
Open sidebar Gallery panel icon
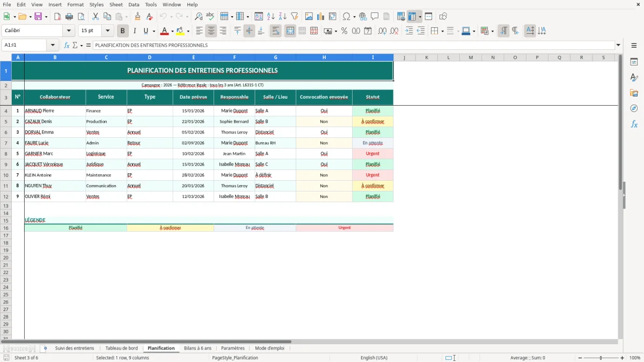click(634, 93)
